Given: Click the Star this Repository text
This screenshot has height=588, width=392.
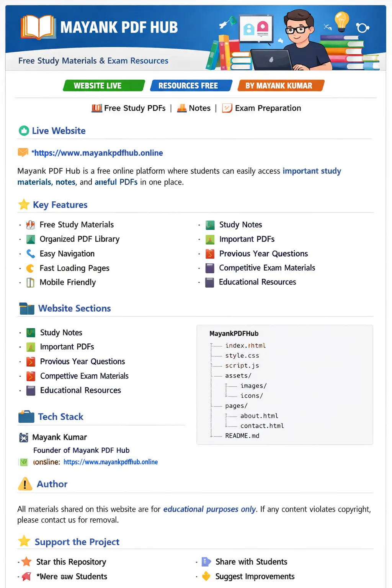Looking at the screenshot, I should click(x=71, y=562).
